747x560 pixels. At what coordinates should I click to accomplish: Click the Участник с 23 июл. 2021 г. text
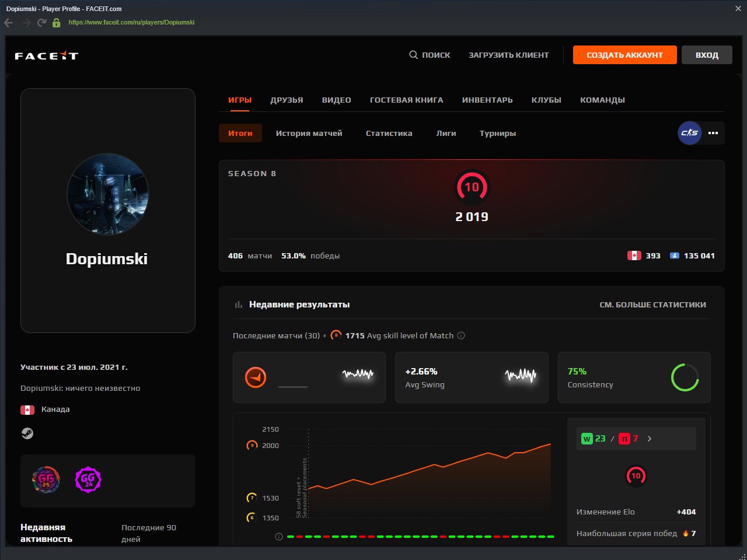tap(74, 367)
